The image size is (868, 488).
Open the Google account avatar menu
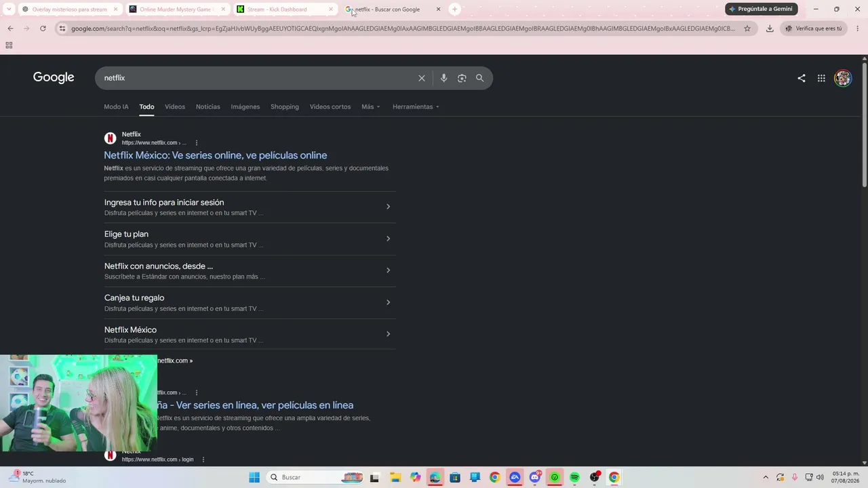coord(843,78)
